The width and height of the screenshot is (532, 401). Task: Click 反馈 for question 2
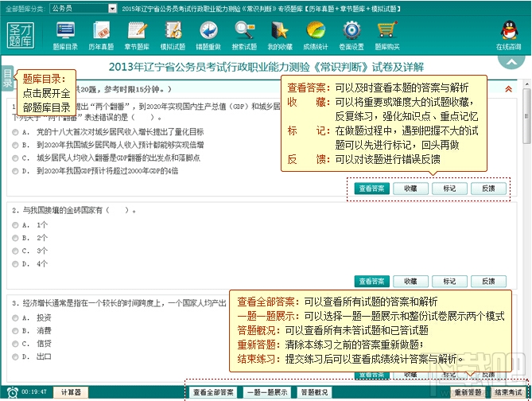click(x=488, y=281)
